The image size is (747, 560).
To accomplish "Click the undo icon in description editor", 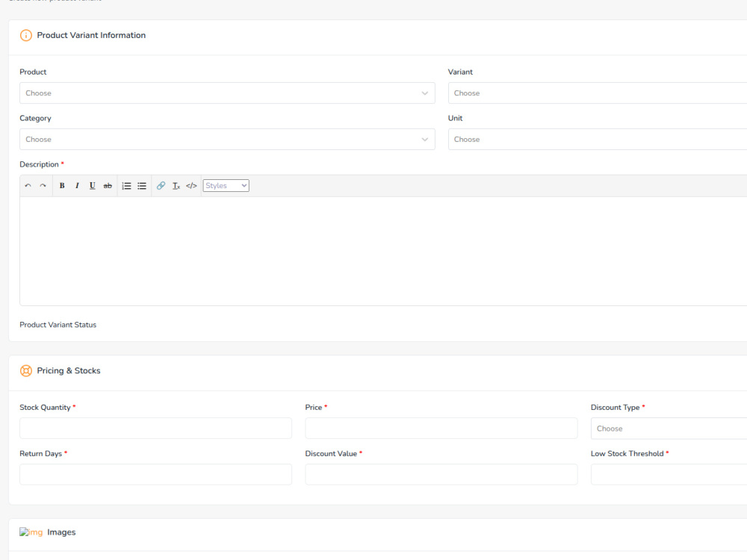I will 28,186.
